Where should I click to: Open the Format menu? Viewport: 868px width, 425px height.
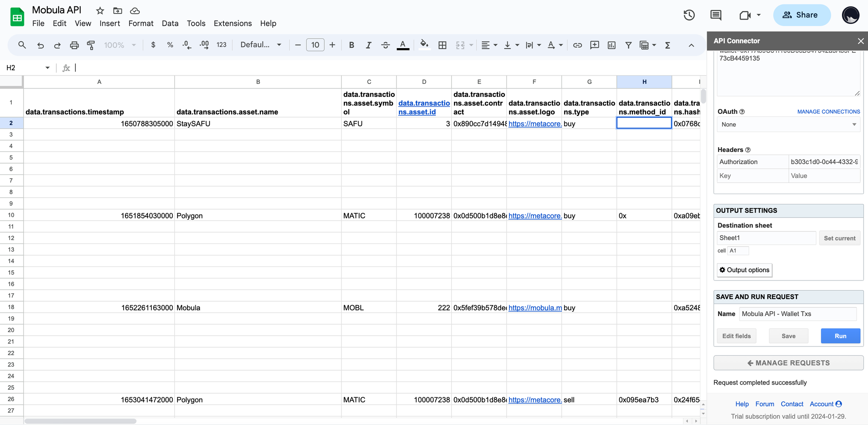[x=141, y=23]
